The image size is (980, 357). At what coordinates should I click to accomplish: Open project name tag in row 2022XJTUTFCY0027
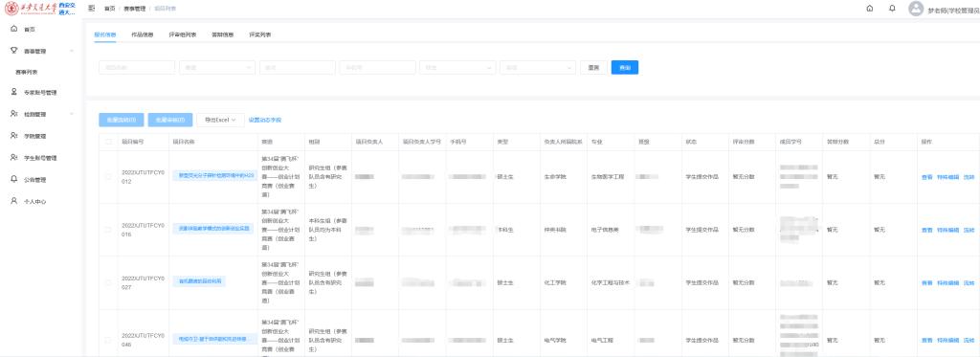point(199,281)
